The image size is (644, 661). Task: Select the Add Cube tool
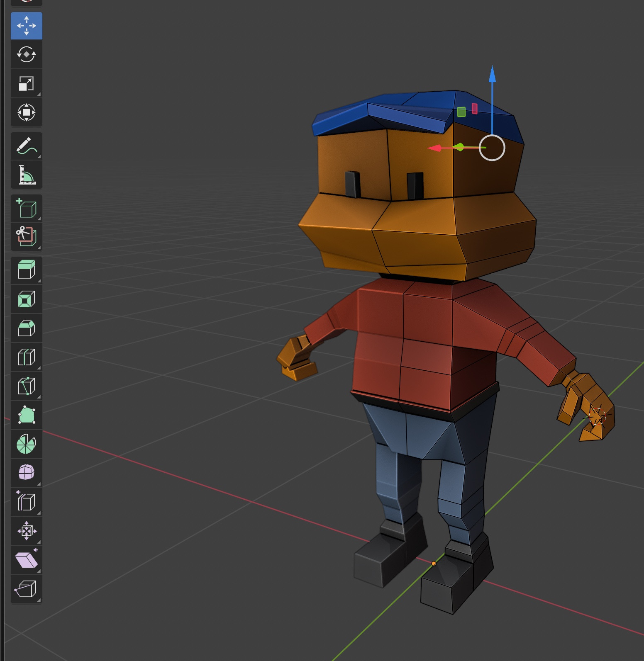tap(27, 208)
